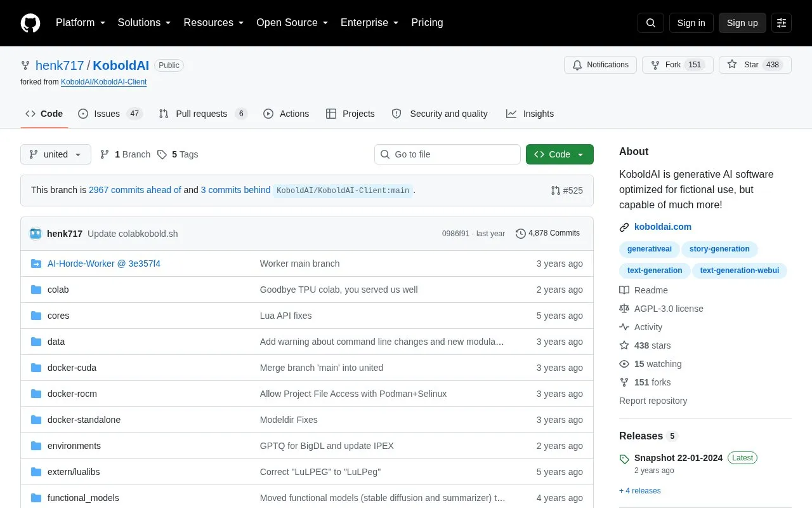Screen dimensions: 812x508
Task: Click the link icon beside koboldai.com
Action: pos(624,227)
